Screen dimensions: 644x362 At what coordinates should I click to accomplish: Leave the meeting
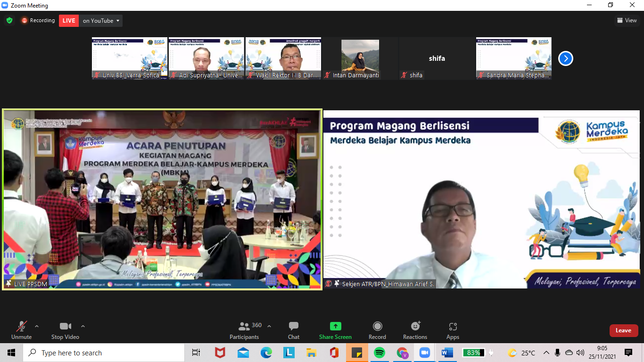tap(623, 330)
